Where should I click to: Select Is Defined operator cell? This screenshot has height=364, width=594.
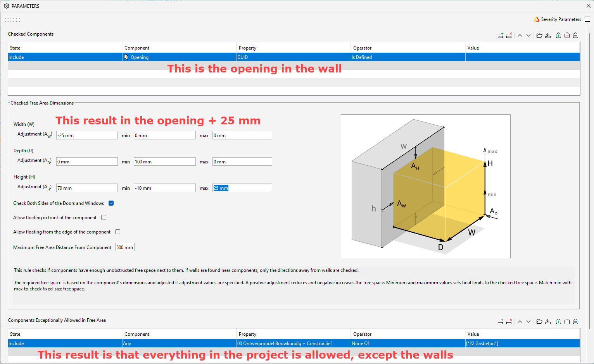point(408,57)
